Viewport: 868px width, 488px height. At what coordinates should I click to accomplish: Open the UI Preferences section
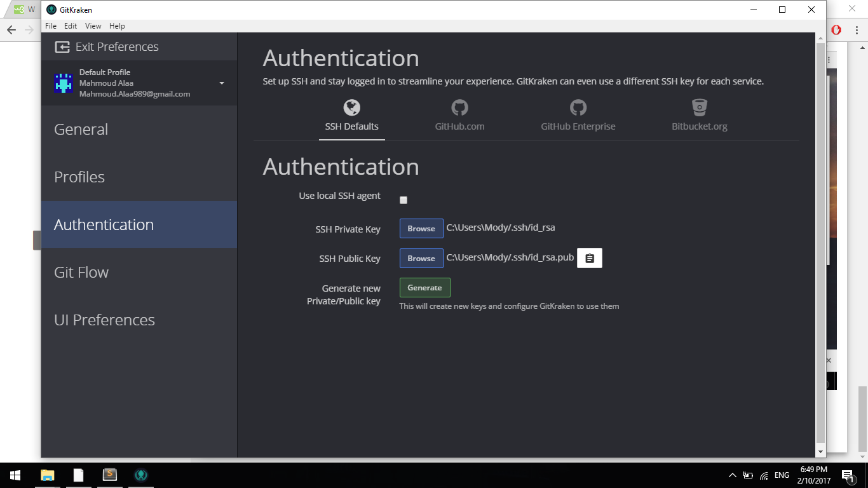[139, 320]
